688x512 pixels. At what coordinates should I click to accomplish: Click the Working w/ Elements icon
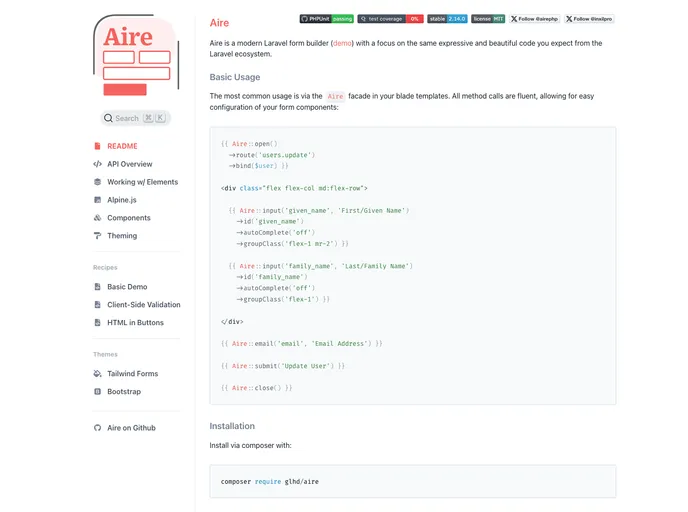click(97, 182)
